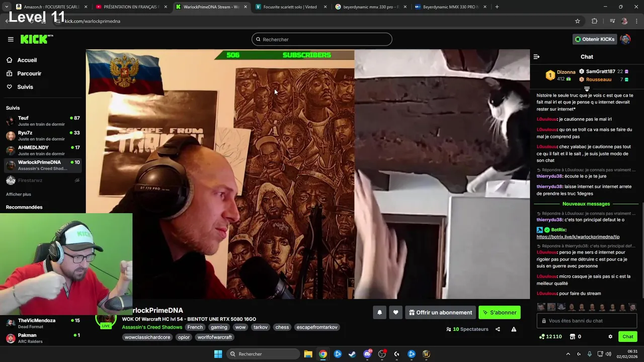Open browser extensions puzzle icon
The width and height of the screenshot is (644, 362).
[x=594, y=21]
